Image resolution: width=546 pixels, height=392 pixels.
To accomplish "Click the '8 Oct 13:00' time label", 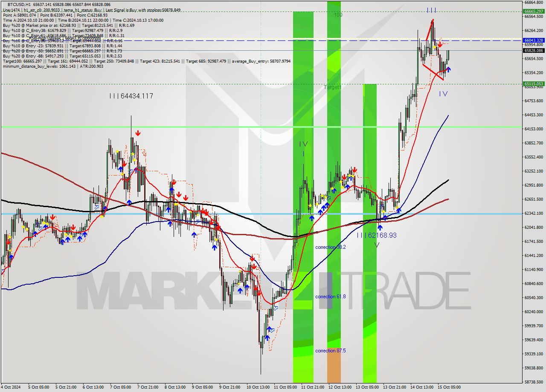I will click(x=175, y=387).
